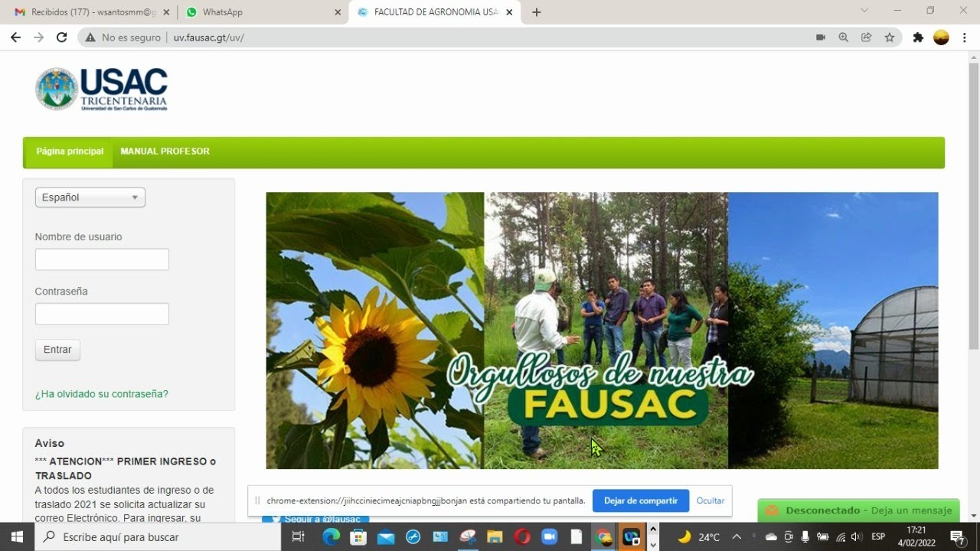Viewport: 980px width, 551px height.
Task: Open Microsoft Store from the taskbar
Action: coord(358,536)
